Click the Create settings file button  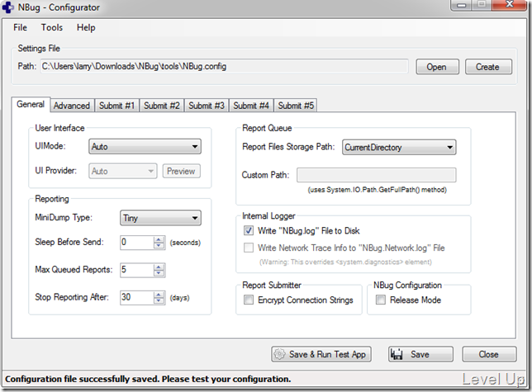coord(488,67)
